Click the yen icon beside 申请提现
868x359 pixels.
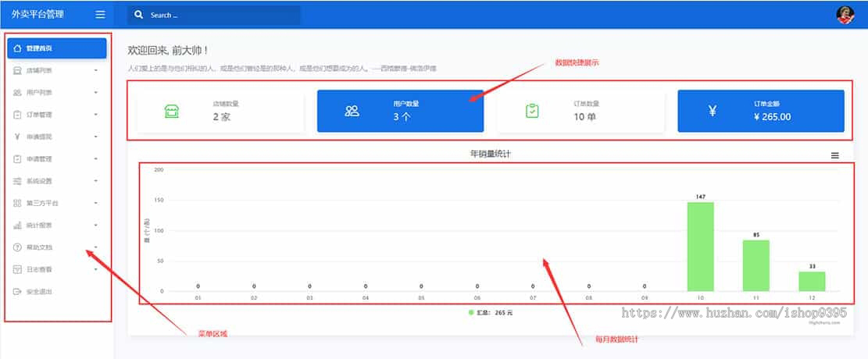pyautogui.click(x=17, y=137)
